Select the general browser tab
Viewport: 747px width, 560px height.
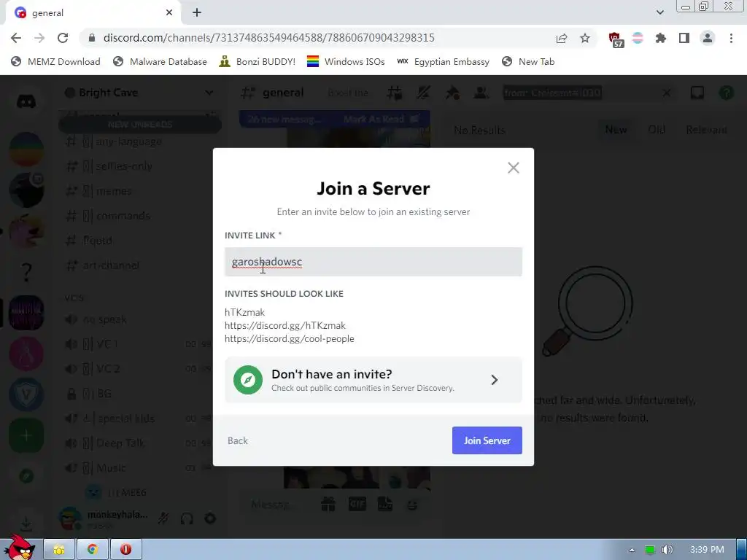click(x=93, y=13)
